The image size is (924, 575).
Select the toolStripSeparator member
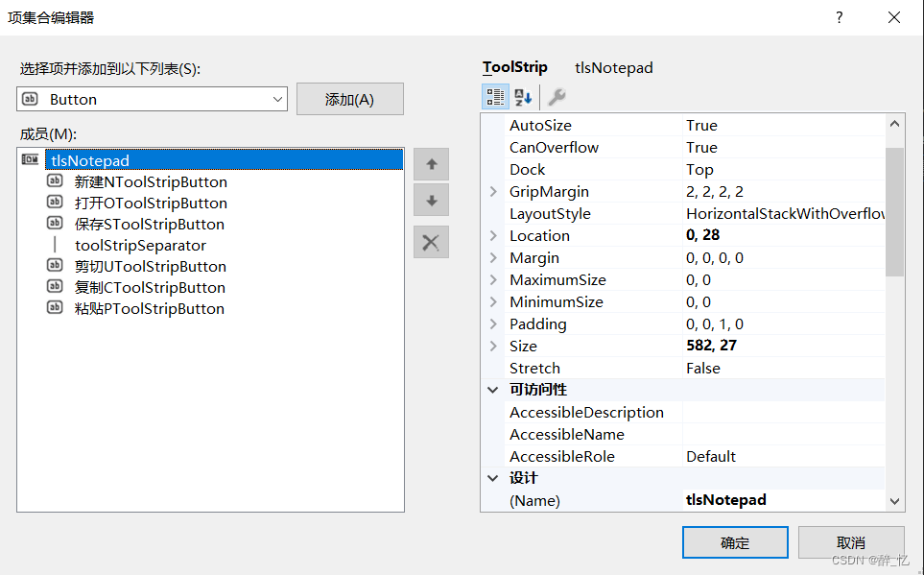pos(140,246)
